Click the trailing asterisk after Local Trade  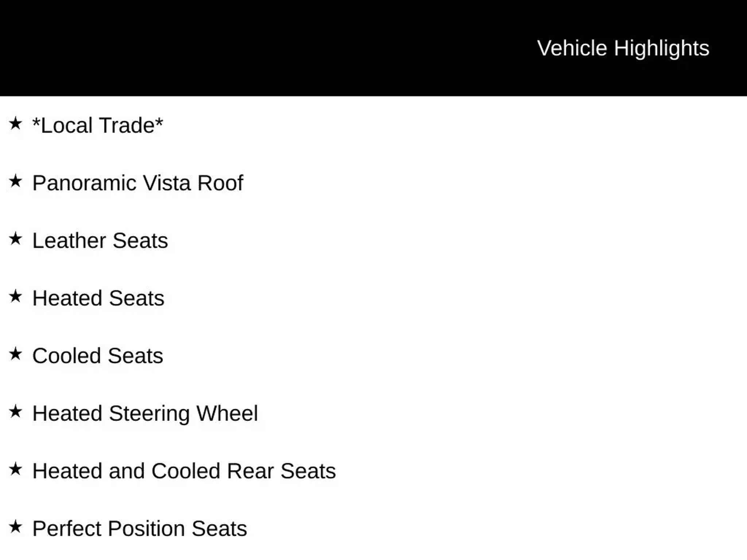[x=159, y=121]
